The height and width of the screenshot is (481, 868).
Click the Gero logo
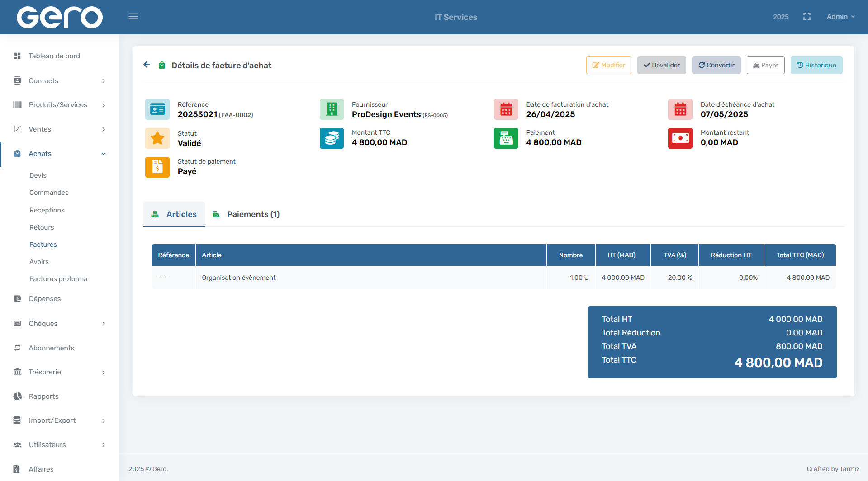click(x=60, y=17)
